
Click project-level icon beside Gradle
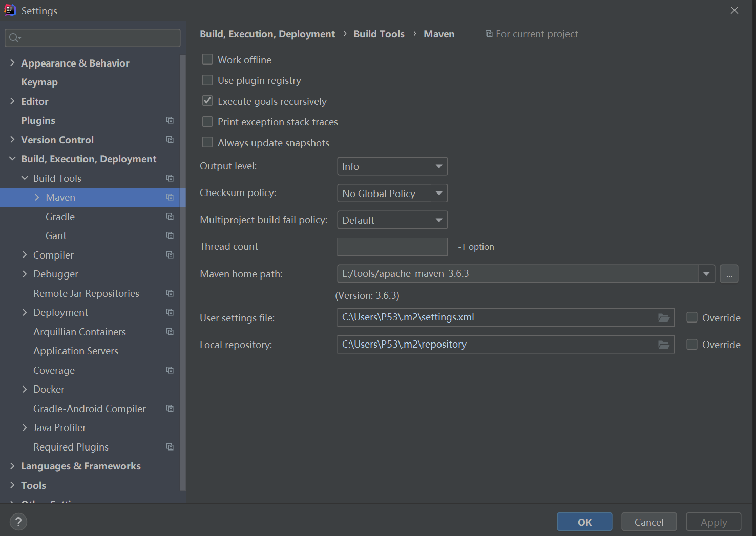[x=170, y=217]
